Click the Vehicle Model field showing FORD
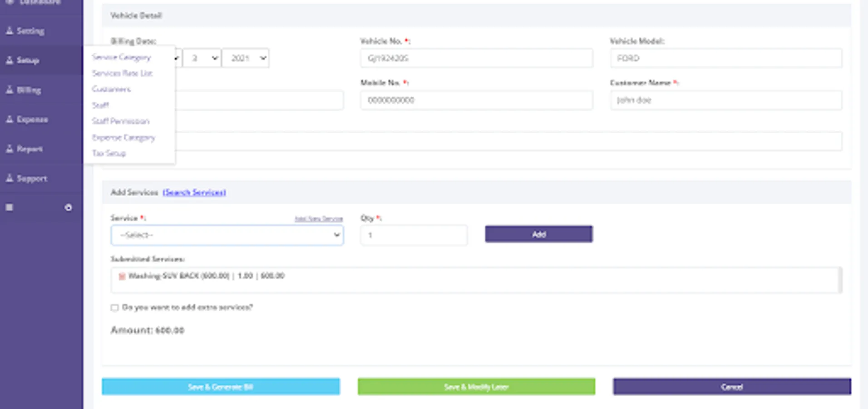Screen dimensions: 868x409 pyautogui.click(x=726, y=58)
